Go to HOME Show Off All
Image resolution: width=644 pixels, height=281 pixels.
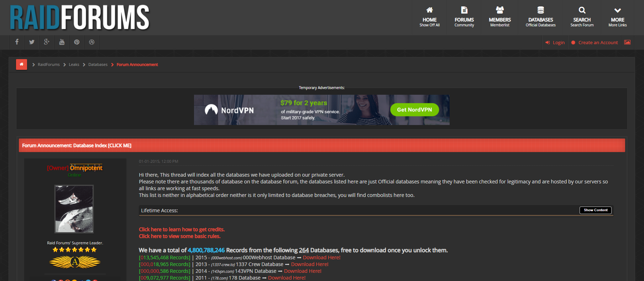(x=429, y=17)
